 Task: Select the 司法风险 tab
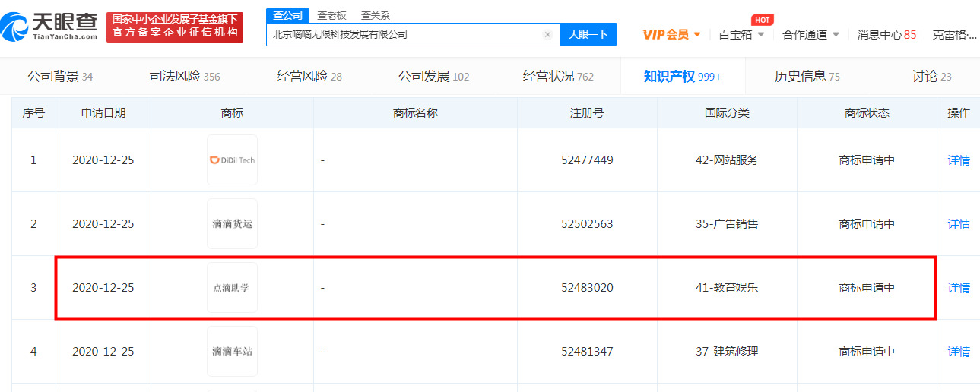click(185, 76)
